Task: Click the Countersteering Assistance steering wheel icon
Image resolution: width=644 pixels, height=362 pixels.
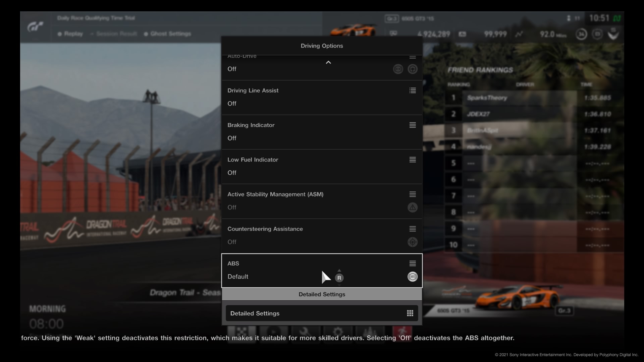Action: [412, 242]
